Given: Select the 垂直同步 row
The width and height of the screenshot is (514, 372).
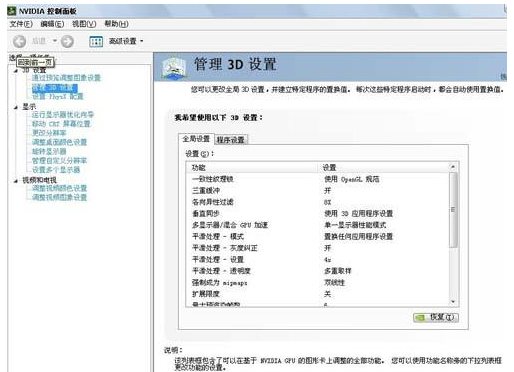Looking at the screenshot, I should [318, 214].
